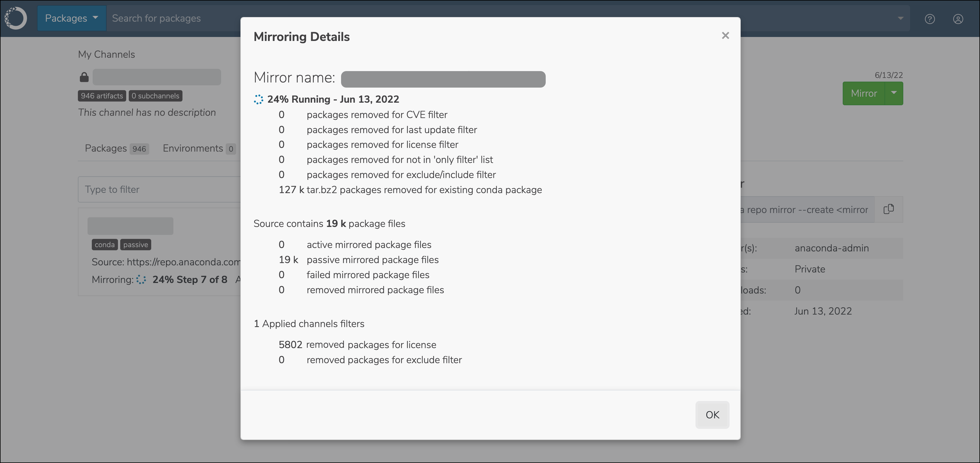Confirm the dialog with OK
Viewport: 980px width, 463px height.
[x=712, y=415]
